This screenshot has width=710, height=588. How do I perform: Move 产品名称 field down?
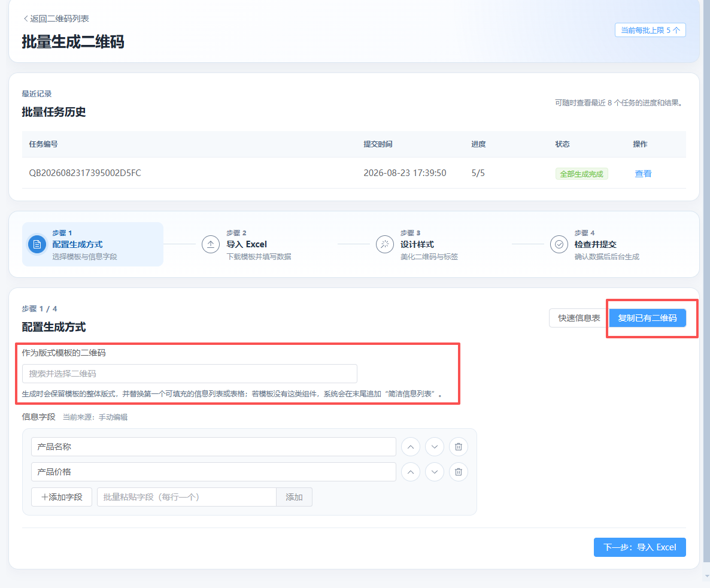(435, 447)
